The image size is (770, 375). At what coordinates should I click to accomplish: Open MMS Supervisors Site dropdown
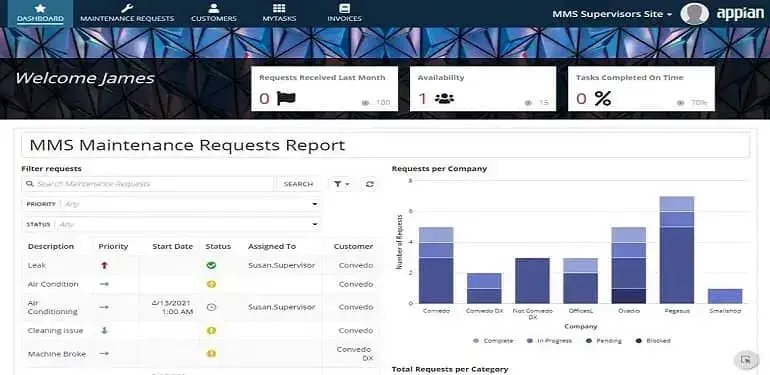coord(612,14)
